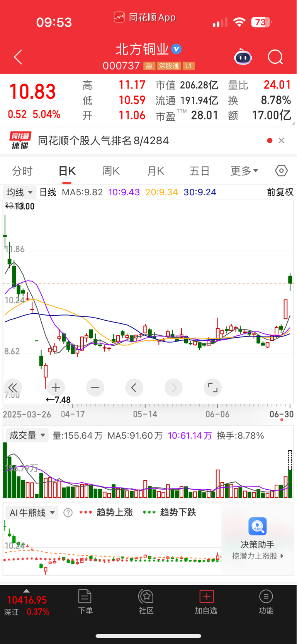Jump to earliest data double-left arrow
Viewport: 297px width, 644px height.
click(13, 388)
